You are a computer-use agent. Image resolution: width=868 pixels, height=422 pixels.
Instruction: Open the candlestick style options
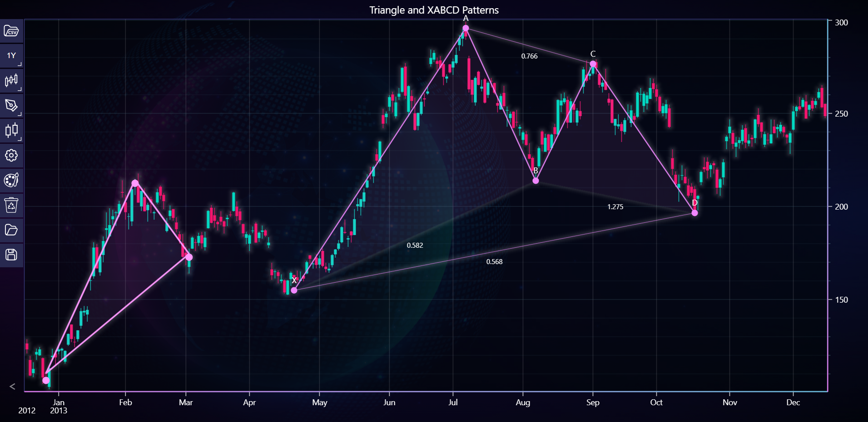click(x=11, y=131)
